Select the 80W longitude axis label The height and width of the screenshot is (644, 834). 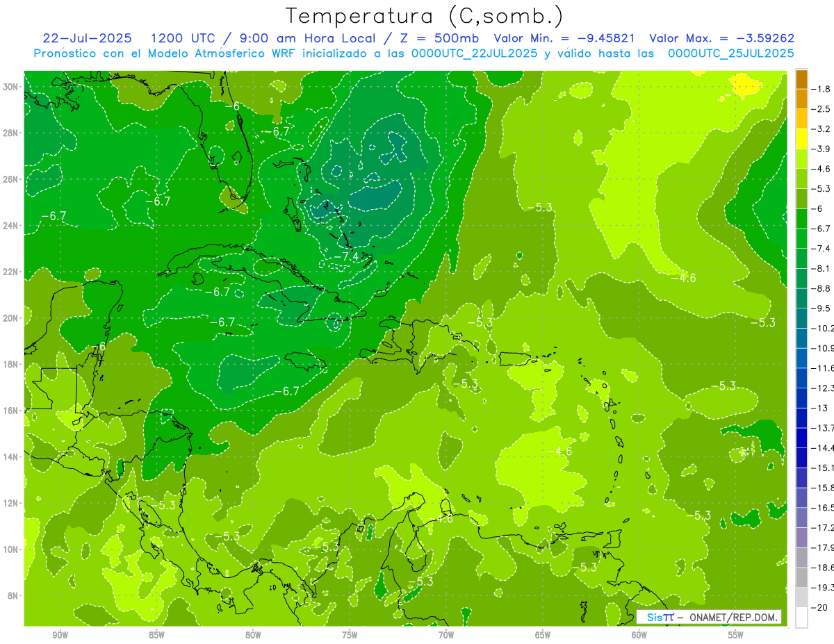point(253,635)
